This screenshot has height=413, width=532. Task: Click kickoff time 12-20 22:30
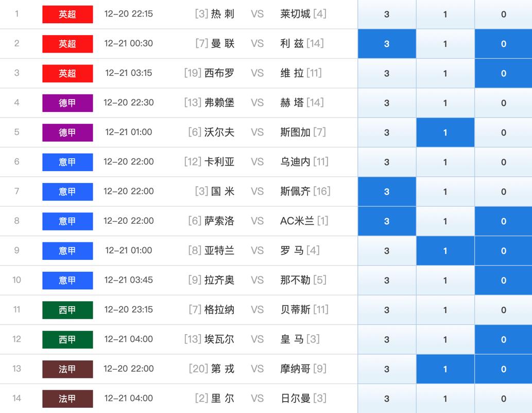coord(129,103)
